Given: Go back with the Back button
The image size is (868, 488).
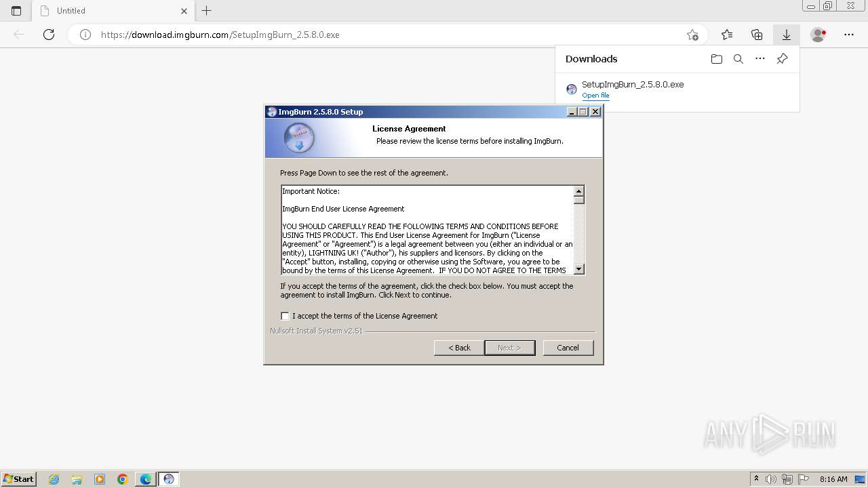Looking at the screenshot, I should [x=459, y=348].
